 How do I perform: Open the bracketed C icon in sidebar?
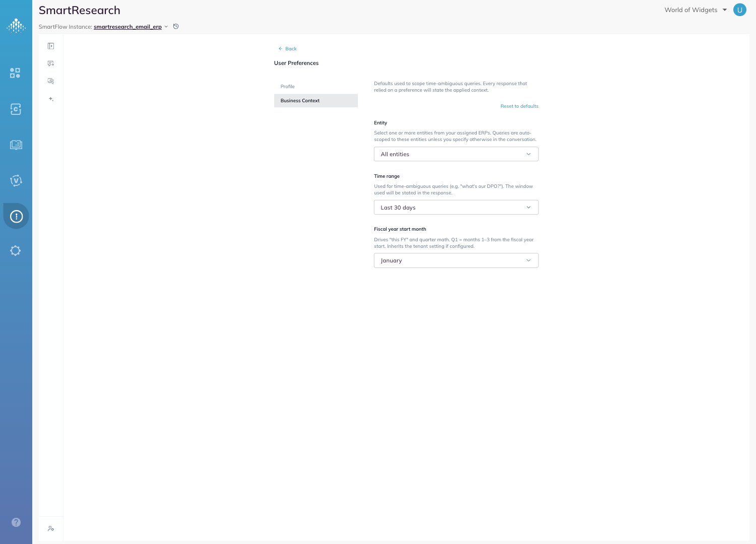click(16, 109)
